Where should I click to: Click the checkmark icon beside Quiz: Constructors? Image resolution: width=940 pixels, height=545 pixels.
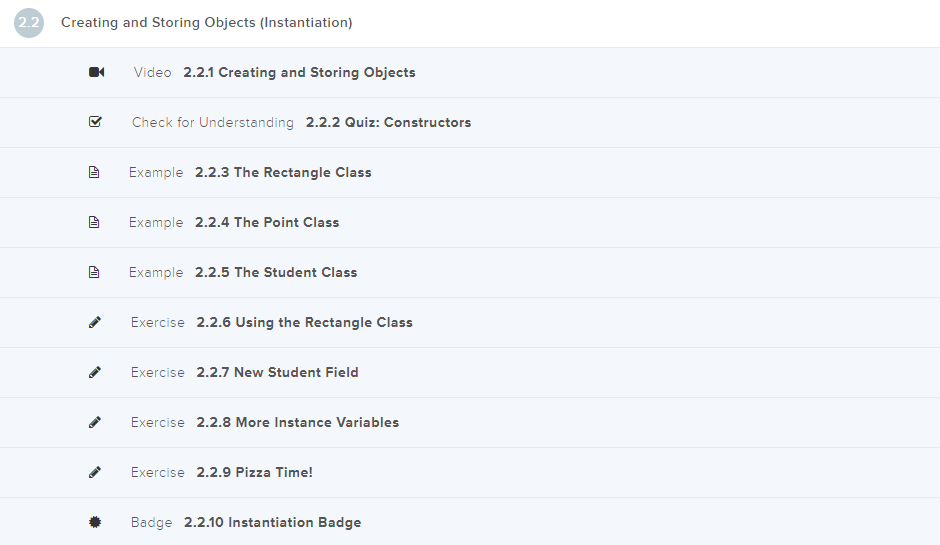[x=95, y=122]
